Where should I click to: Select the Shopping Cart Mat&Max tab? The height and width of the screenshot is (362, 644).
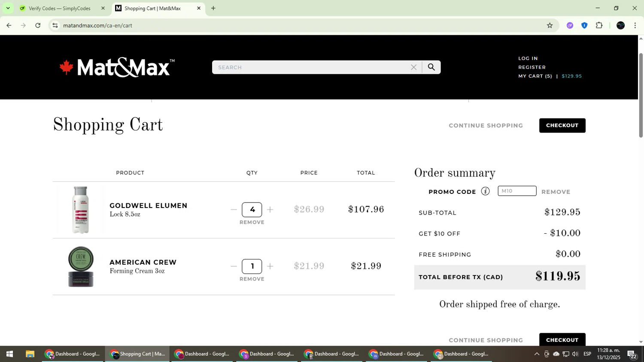(x=152, y=8)
